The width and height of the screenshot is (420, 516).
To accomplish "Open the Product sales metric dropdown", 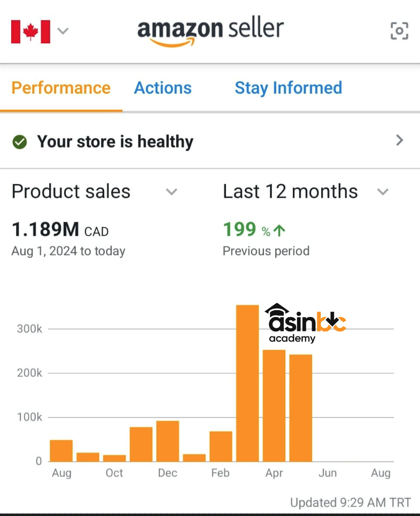I will pos(171,192).
